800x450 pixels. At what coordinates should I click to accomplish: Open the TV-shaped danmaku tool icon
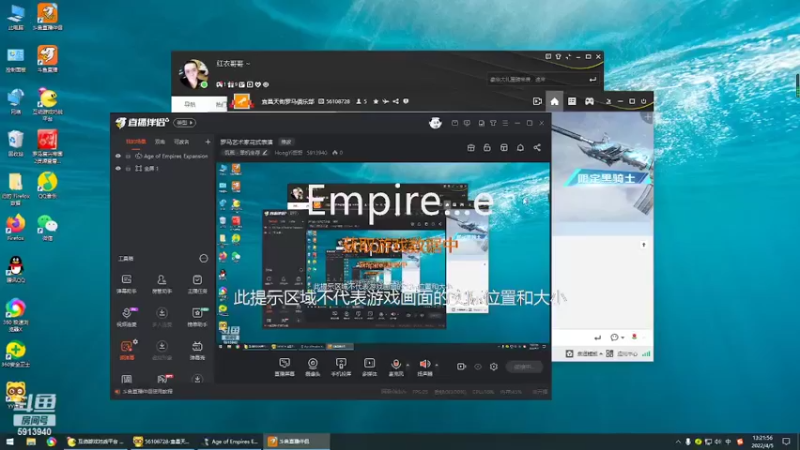click(197, 346)
